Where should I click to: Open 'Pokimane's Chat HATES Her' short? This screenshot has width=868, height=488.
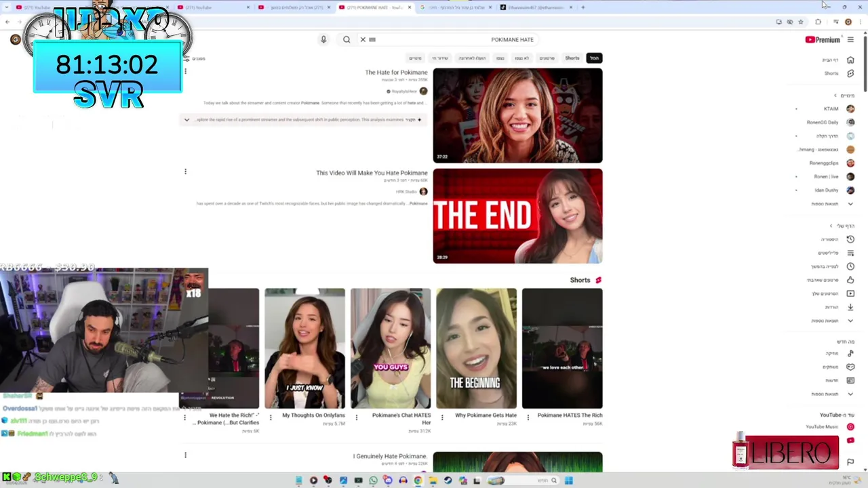coord(391,349)
